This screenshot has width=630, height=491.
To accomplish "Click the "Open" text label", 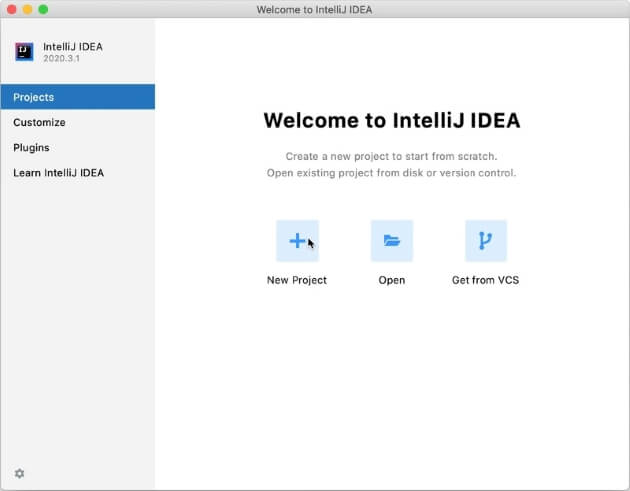I will (391, 280).
